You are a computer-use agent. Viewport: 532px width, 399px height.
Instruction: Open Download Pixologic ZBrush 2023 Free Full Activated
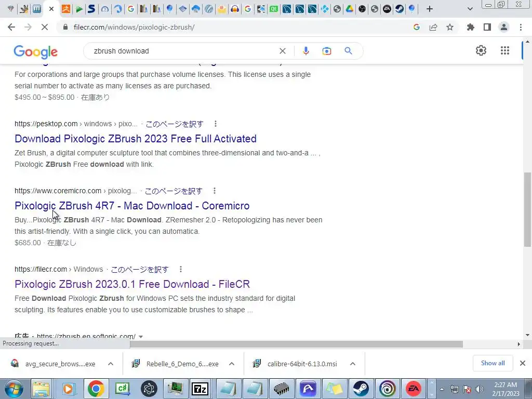[x=136, y=138]
